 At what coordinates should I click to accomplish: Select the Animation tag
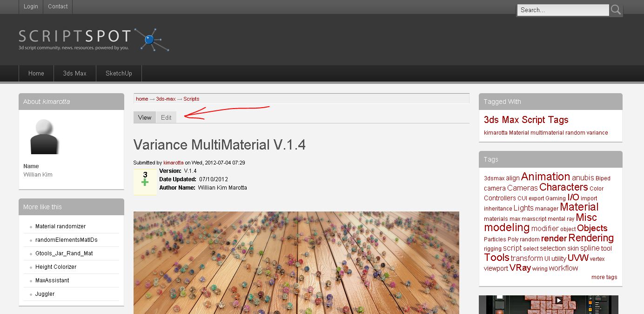[545, 177]
